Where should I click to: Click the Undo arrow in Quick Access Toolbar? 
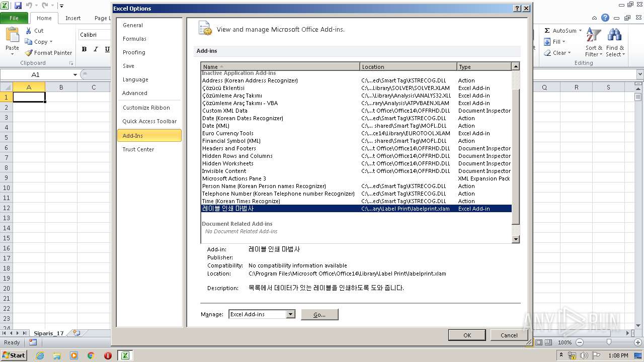pos(29,6)
